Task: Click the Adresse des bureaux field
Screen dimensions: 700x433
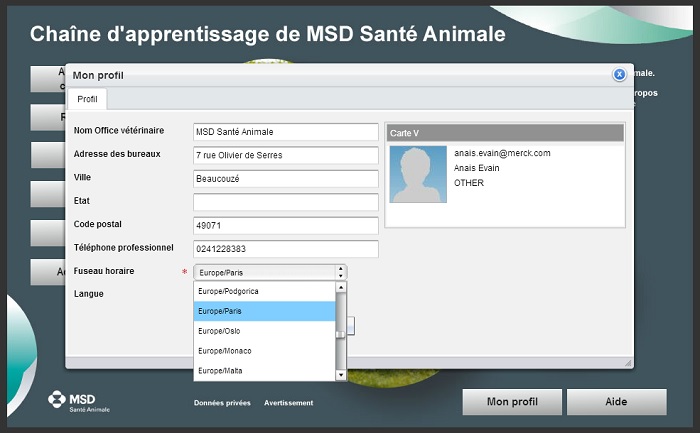Action: (x=286, y=155)
